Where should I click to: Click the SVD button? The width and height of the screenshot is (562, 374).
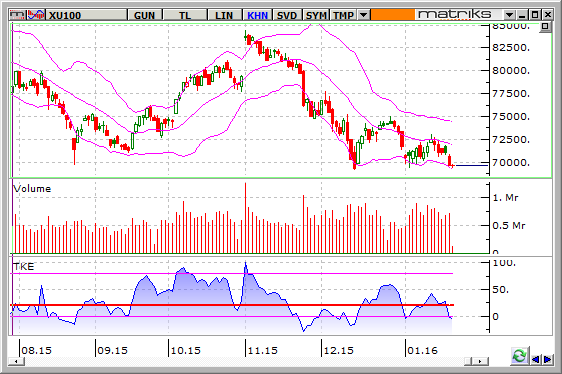tap(287, 15)
